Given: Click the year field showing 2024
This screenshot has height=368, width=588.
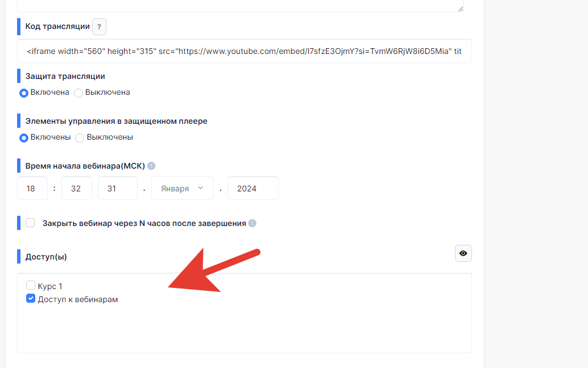Looking at the screenshot, I should [252, 188].
